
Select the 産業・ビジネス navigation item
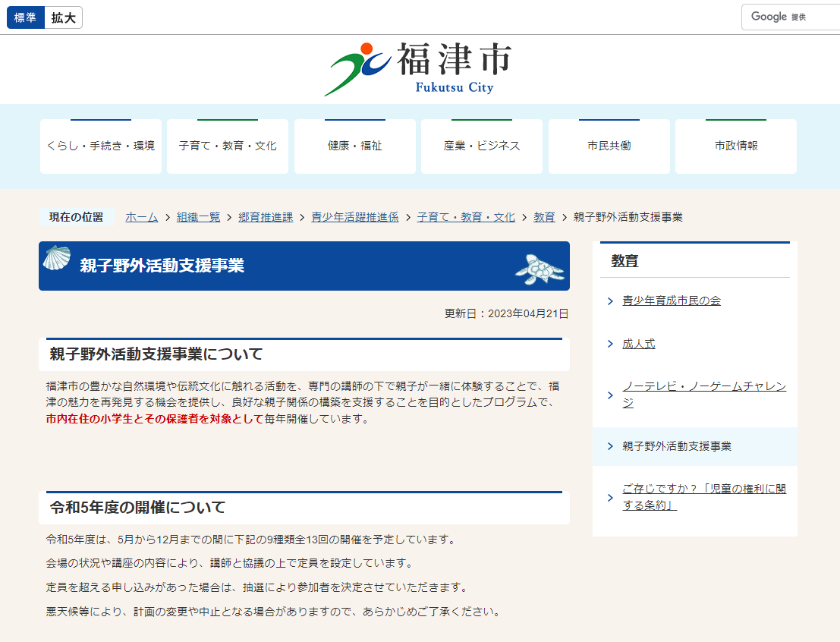[482, 146]
